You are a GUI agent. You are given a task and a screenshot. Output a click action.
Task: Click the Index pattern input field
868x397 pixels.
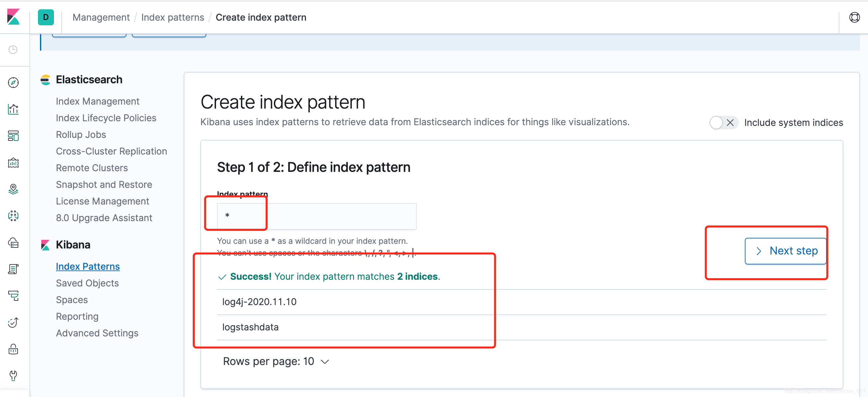[x=317, y=216]
